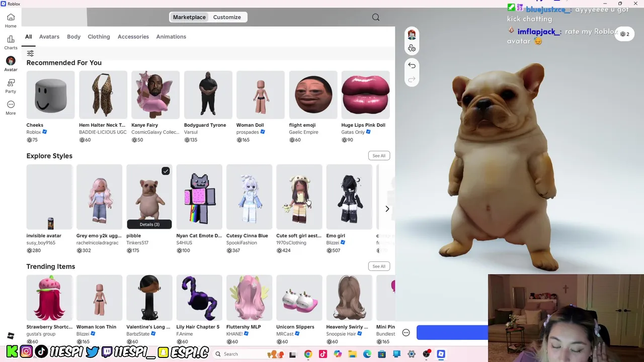
Task: Click See All for Trending Items
Action: tap(379, 266)
